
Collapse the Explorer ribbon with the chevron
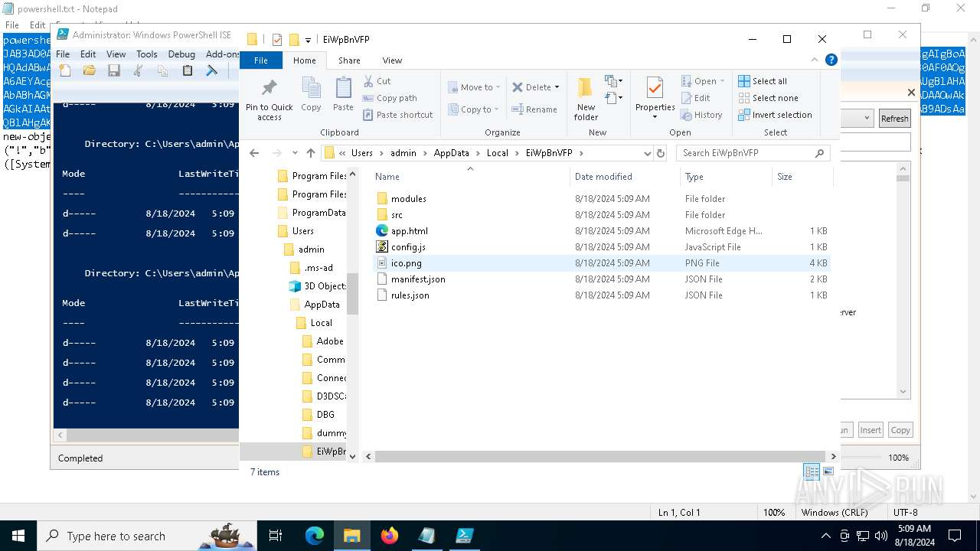[815, 60]
